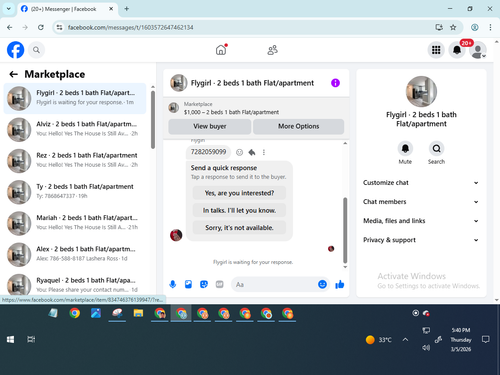
Task: Open listing thumbnail in right panel
Action: click(x=421, y=91)
